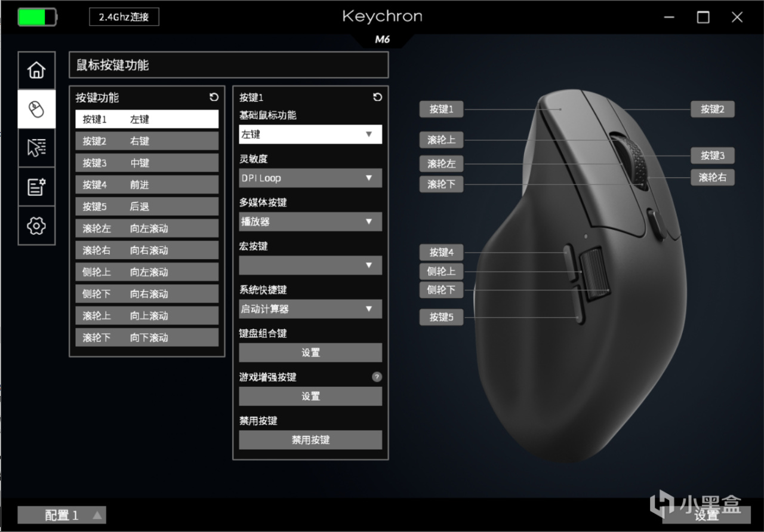Select the 按键2 右键 row in the list
Screen dimensions: 764x532
coord(147,142)
